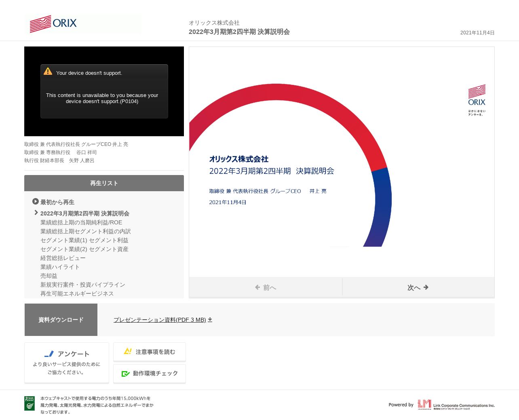
Task: Open 注意事項を読む notice button
Action: [150, 352]
